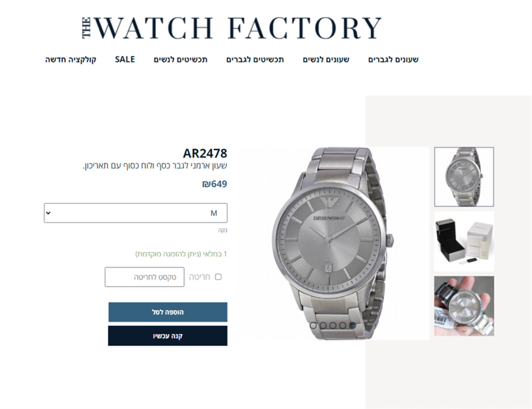Viewport: 532px width, 409px height.
Task: Click The Watch Factory logo
Action: (x=231, y=27)
